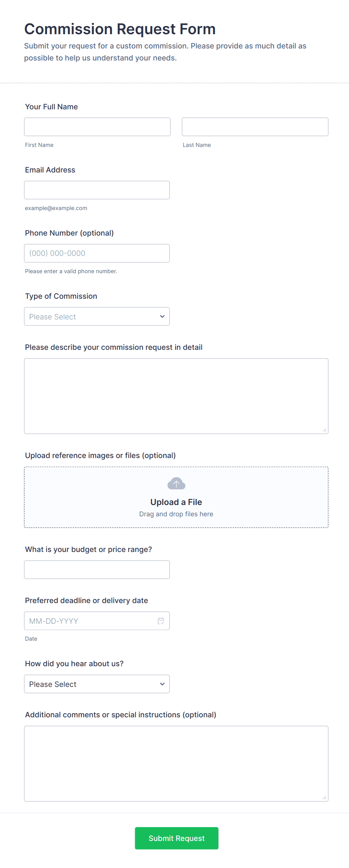
Task: Click the 'Drag and drop files here' text
Action: coord(176,514)
